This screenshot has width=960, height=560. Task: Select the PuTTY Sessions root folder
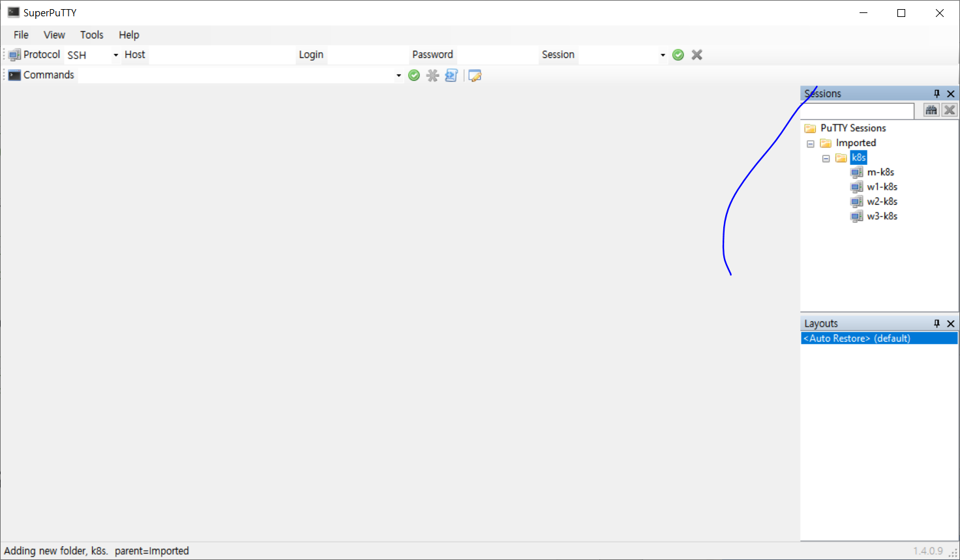click(853, 128)
